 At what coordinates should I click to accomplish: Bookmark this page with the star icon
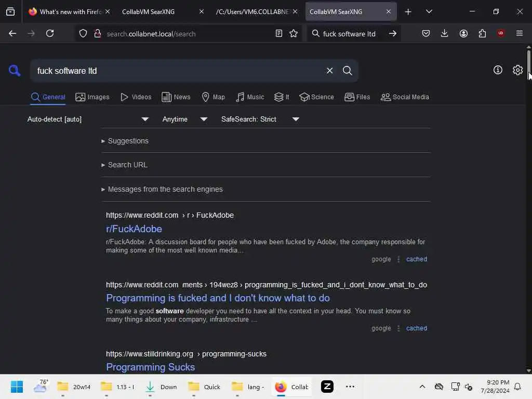[x=294, y=34]
